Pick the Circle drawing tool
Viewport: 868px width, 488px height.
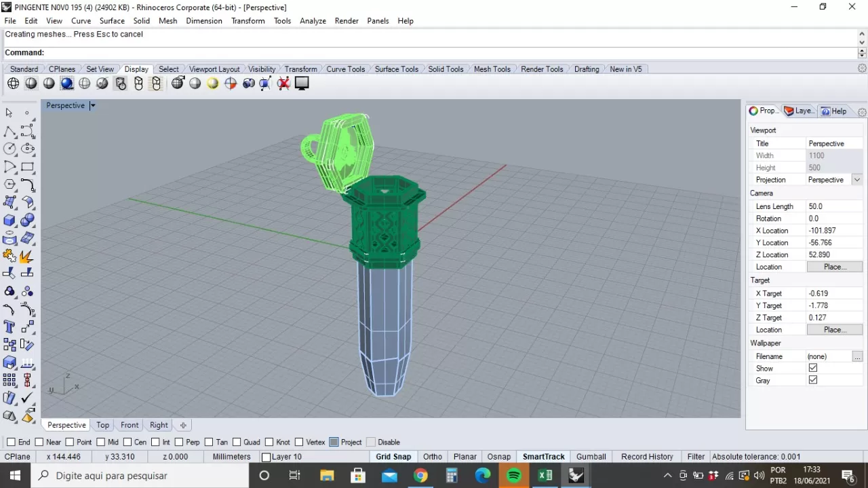click(x=9, y=149)
